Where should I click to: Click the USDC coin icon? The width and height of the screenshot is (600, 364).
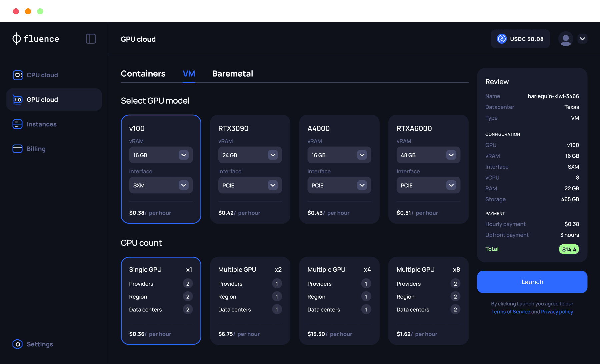502,39
